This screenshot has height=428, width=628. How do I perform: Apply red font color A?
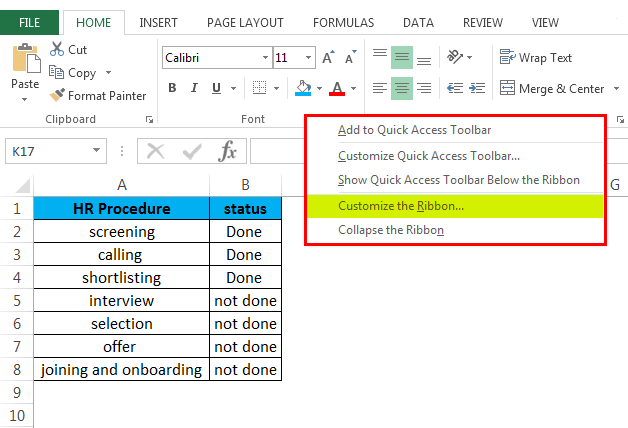pyautogui.click(x=337, y=88)
